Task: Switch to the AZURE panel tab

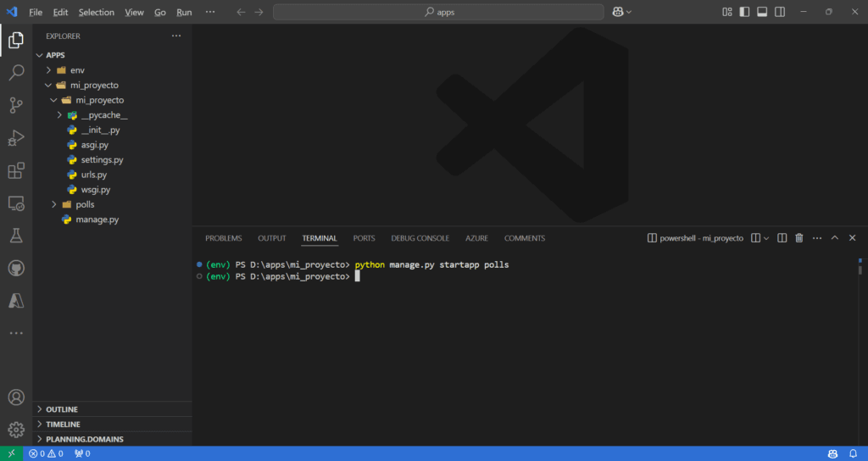Action: 476,238
